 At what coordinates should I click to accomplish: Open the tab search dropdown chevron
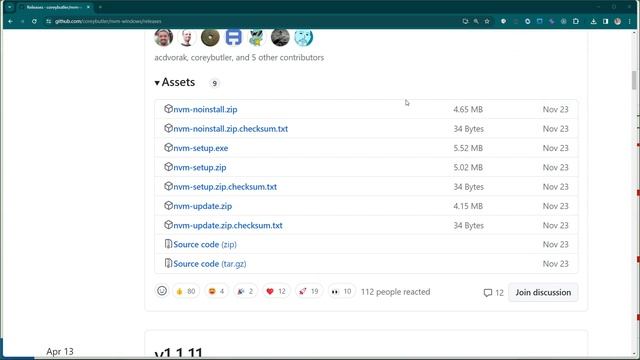(10, 7)
